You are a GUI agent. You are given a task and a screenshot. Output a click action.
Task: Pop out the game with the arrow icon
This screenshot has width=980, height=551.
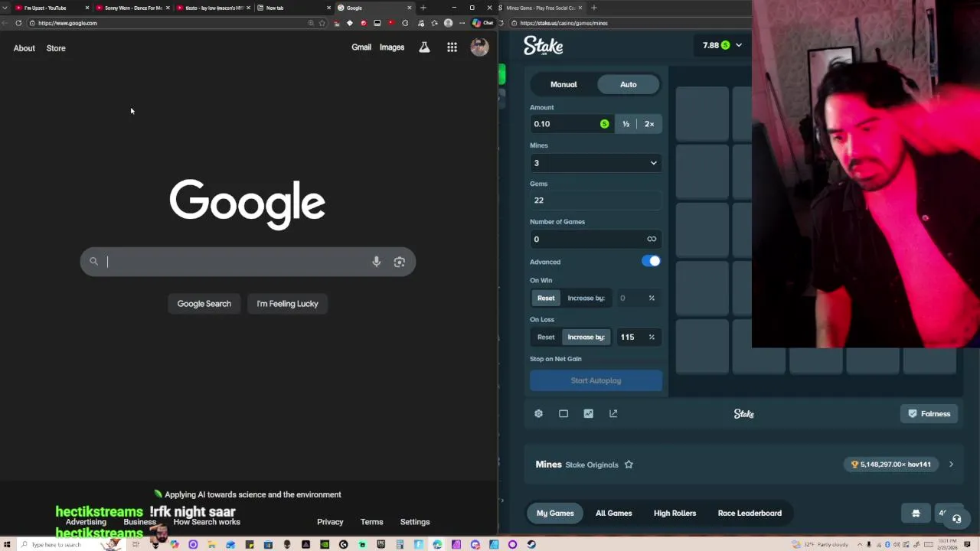pos(613,413)
